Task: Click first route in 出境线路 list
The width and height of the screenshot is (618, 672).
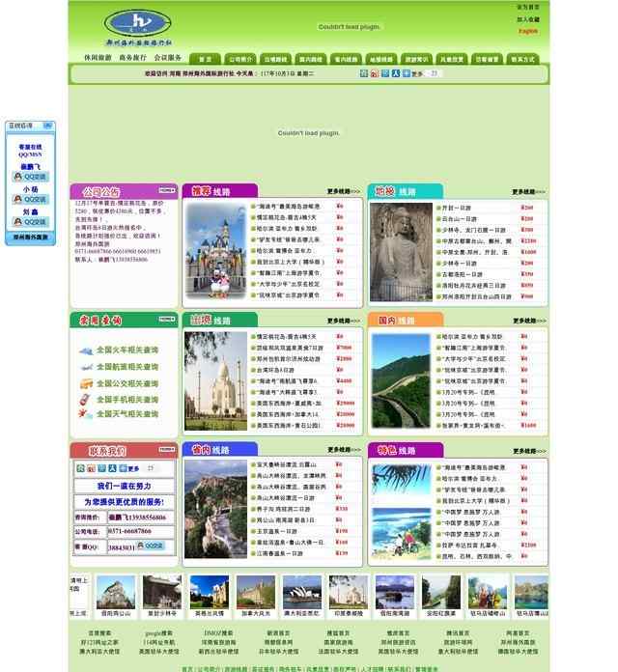Action: click(286, 336)
